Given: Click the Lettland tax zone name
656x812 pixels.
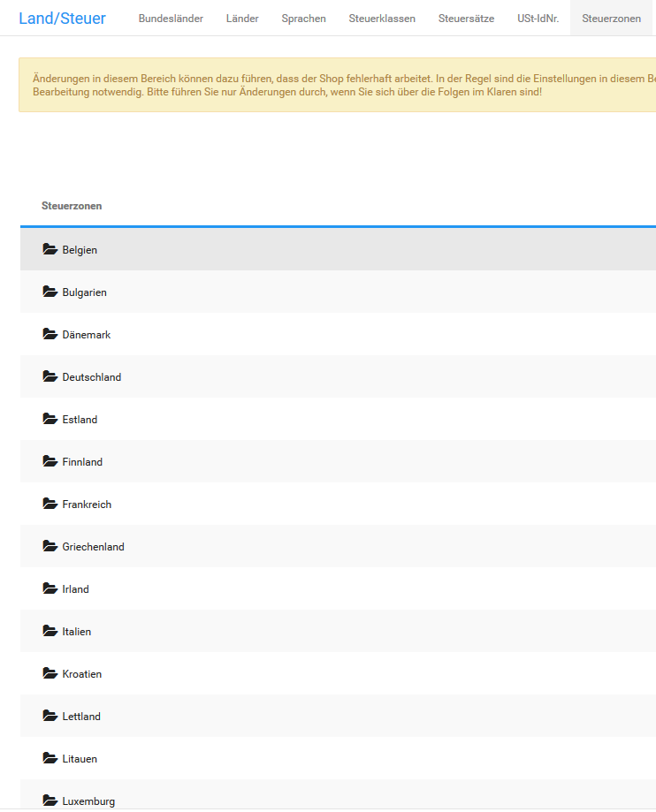Looking at the screenshot, I should 81,717.
